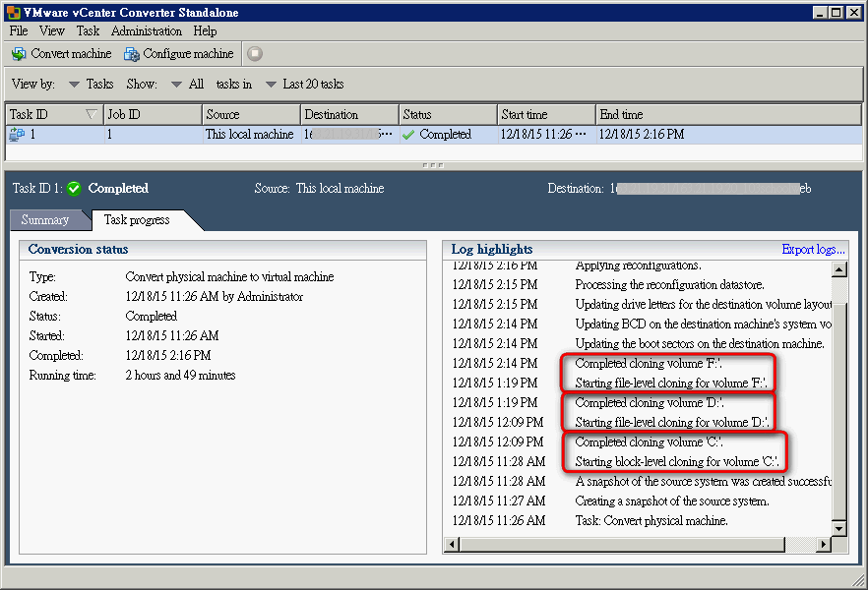Open the Last 20 tasks dropdown
The image size is (868, 590).
pyautogui.click(x=271, y=84)
